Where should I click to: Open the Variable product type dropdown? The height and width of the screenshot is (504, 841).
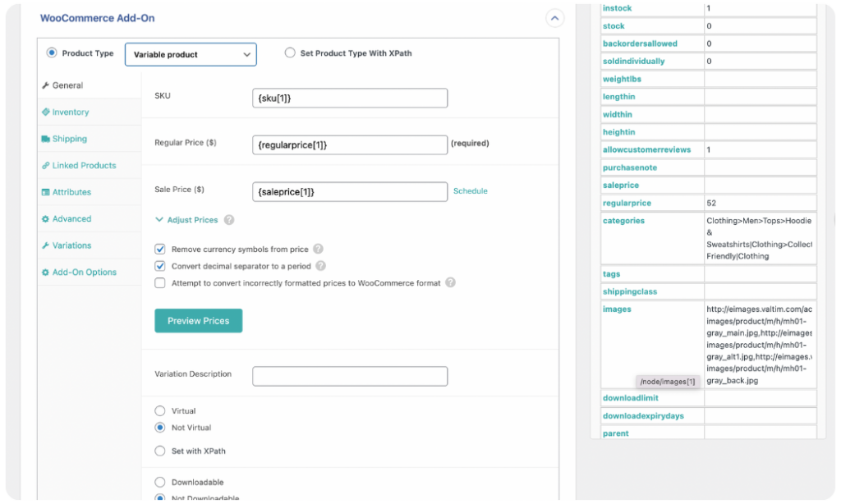point(191,54)
